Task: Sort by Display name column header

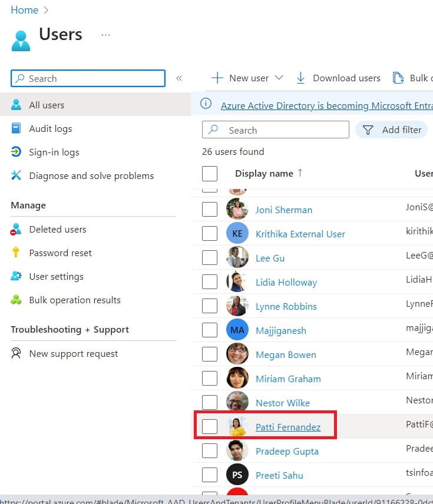Action: [264, 174]
